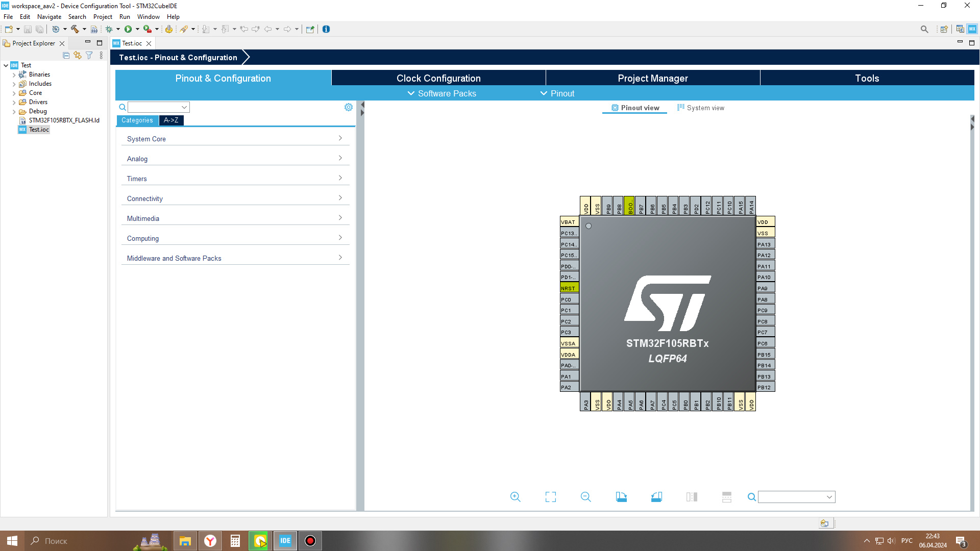Click the Windows Start button
Viewport: 980px width, 551px height.
click(x=12, y=541)
